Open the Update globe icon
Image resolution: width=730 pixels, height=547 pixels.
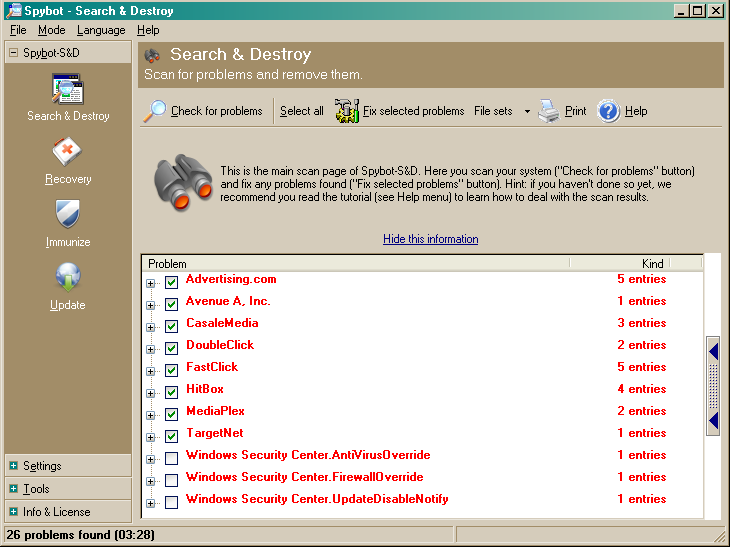tap(68, 277)
